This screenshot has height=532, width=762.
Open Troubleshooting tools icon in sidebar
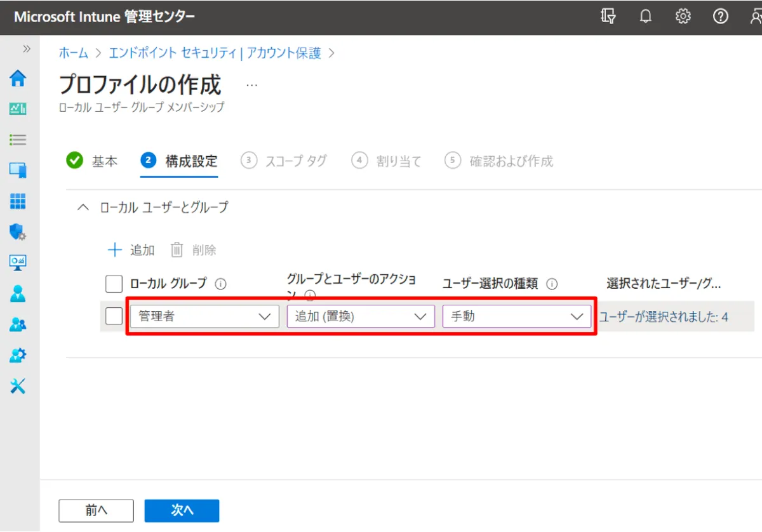pos(18,385)
